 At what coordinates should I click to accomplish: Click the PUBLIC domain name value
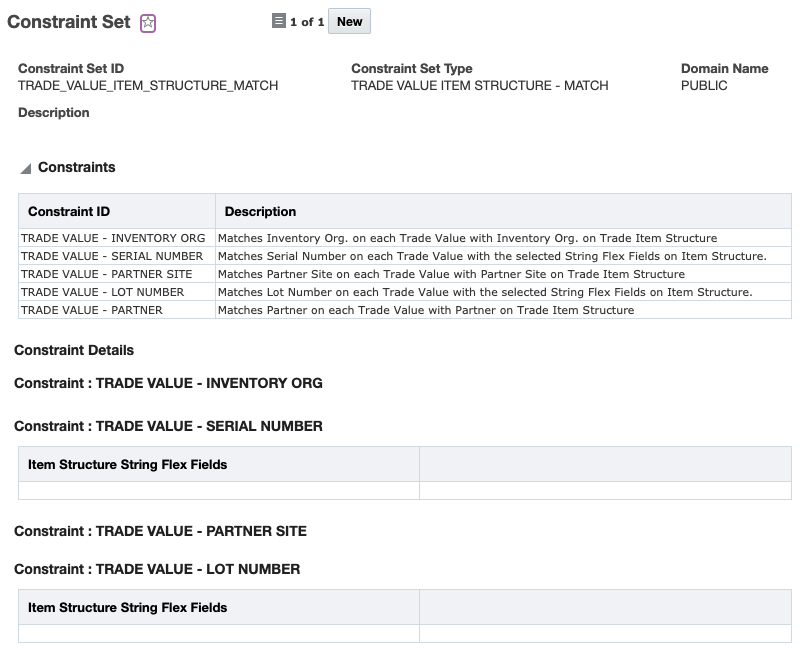704,86
